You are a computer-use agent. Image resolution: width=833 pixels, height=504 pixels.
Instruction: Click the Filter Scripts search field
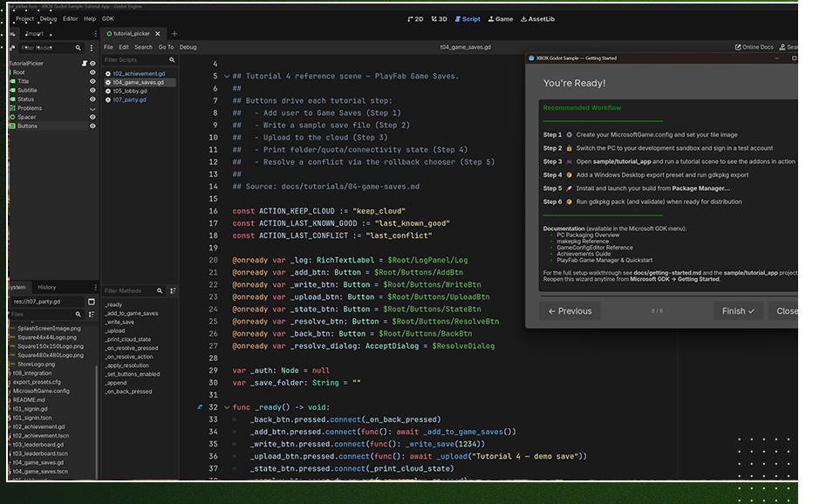click(x=140, y=60)
